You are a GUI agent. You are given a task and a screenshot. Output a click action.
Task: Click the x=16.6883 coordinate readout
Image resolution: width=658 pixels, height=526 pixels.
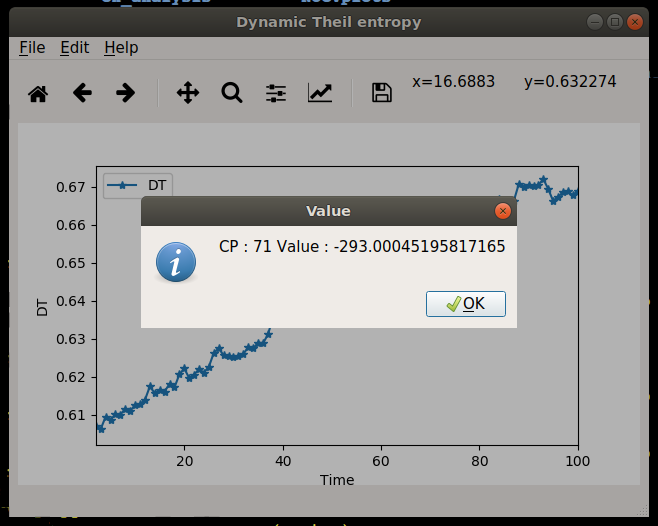(453, 81)
